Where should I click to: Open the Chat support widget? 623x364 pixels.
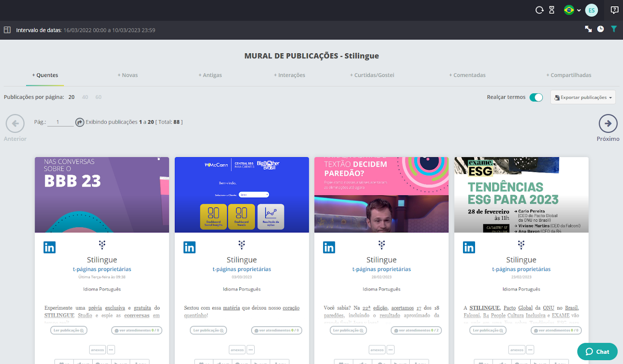(x=597, y=352)
